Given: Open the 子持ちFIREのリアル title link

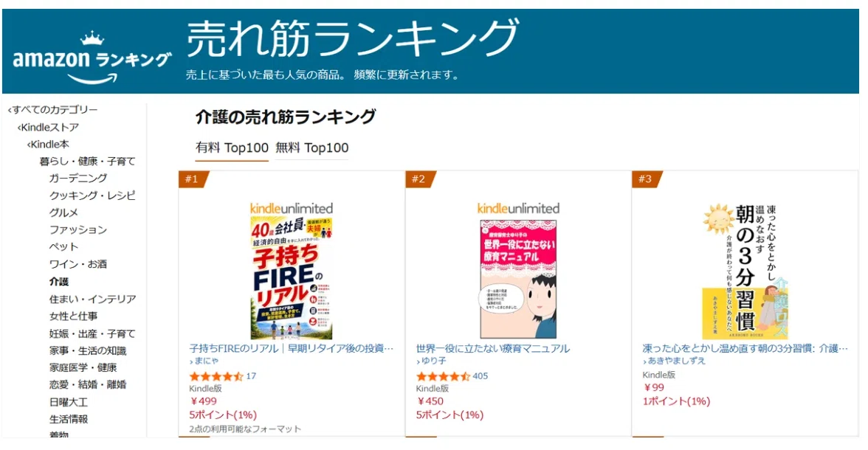Looking at the screenshot, I should click(x=291, y=348).
